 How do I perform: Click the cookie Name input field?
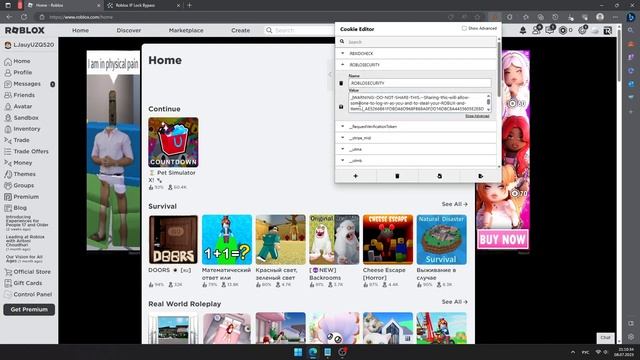coord(420,83)
